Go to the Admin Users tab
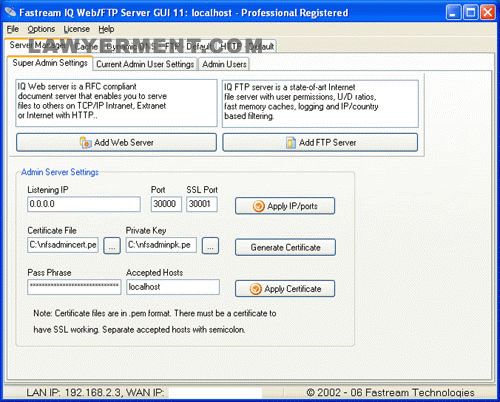Viewport: 500px width, 402px height. 224,64
